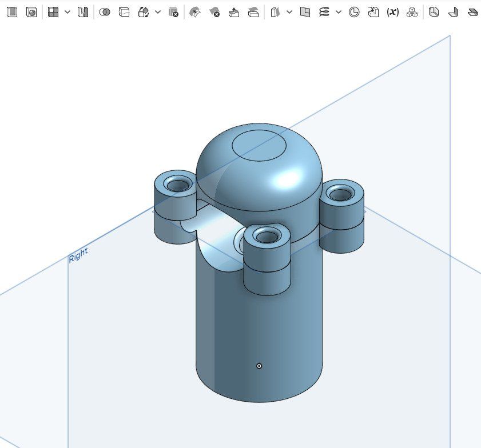
Task: Open the Variable (x) tool
Action: [392, 11]
